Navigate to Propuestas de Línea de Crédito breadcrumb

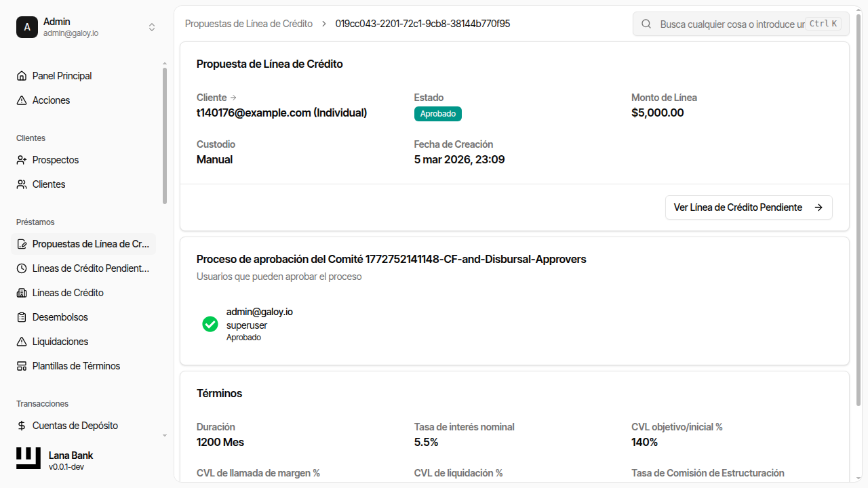click(x=249, y=24)
